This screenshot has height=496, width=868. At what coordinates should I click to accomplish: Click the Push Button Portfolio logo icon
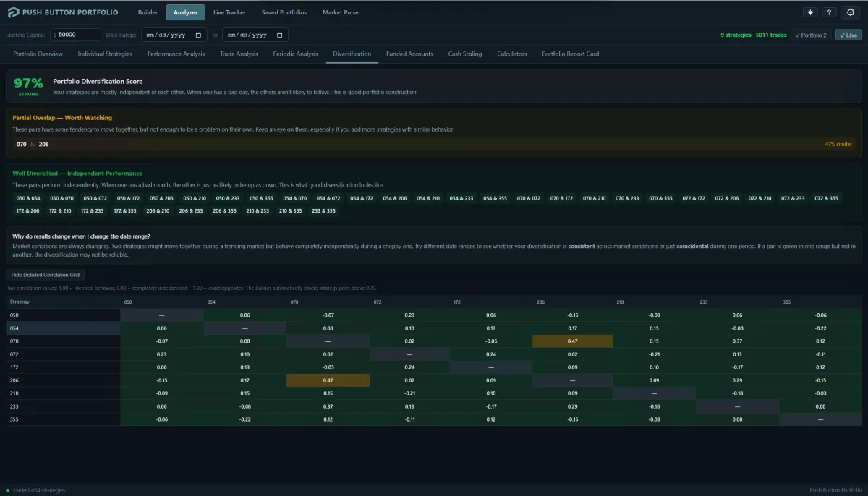(14, 12)
